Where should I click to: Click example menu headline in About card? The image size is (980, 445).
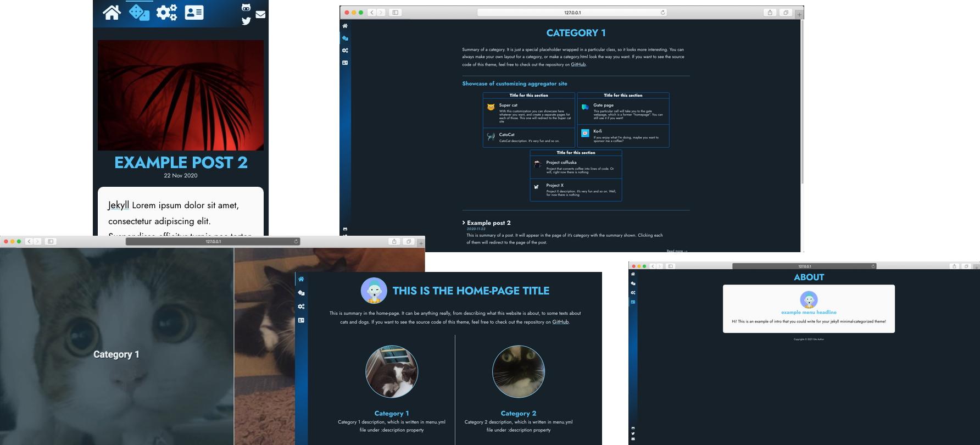pos(809,312)
